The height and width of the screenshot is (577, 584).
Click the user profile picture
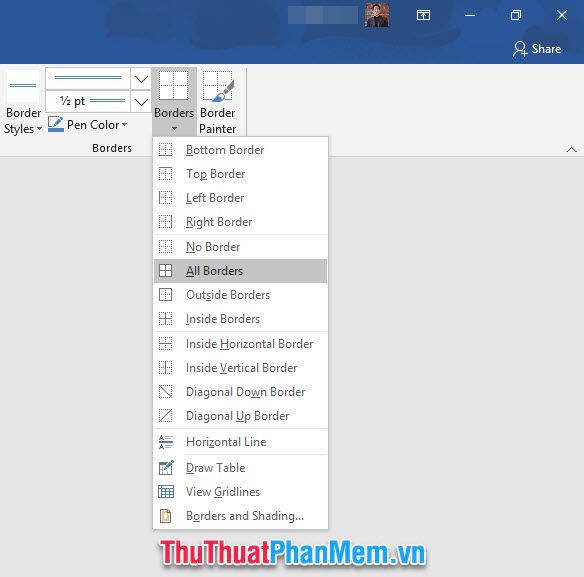coord(377,15)
